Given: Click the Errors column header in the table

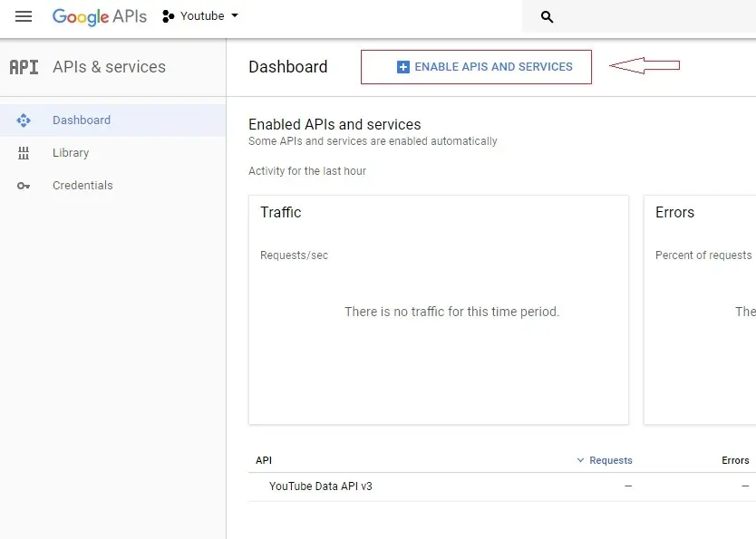Looking at the screenshot, I should pos(735,460).
